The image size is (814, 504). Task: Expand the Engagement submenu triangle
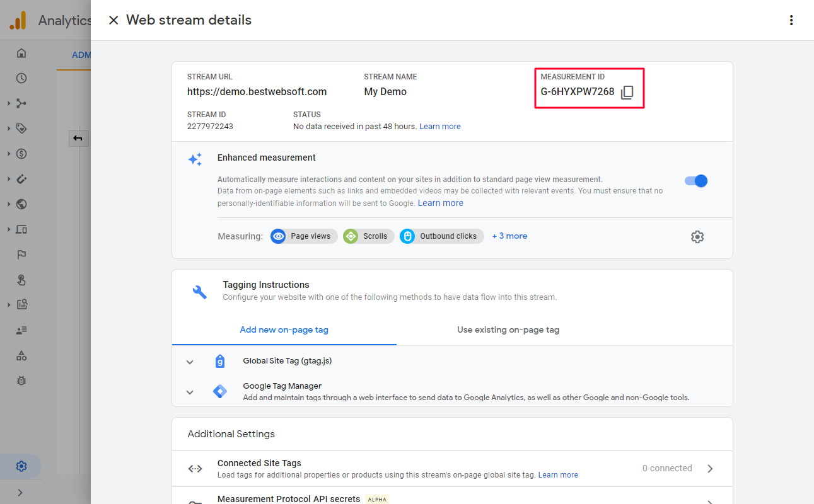pyautogui.click(x=8, y=129)
